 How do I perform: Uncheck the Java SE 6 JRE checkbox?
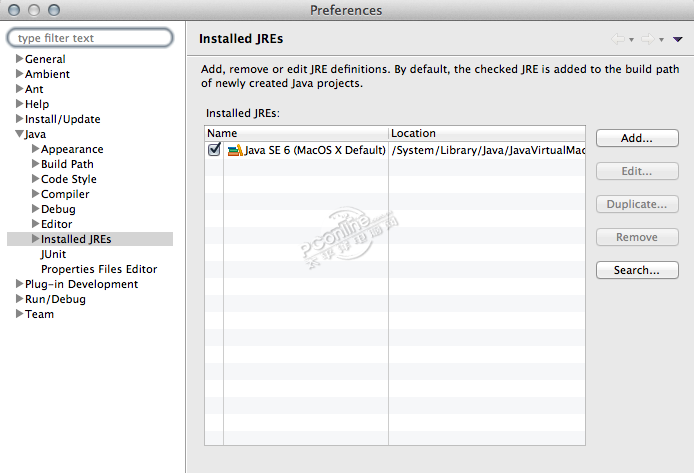tap(214, 150)
